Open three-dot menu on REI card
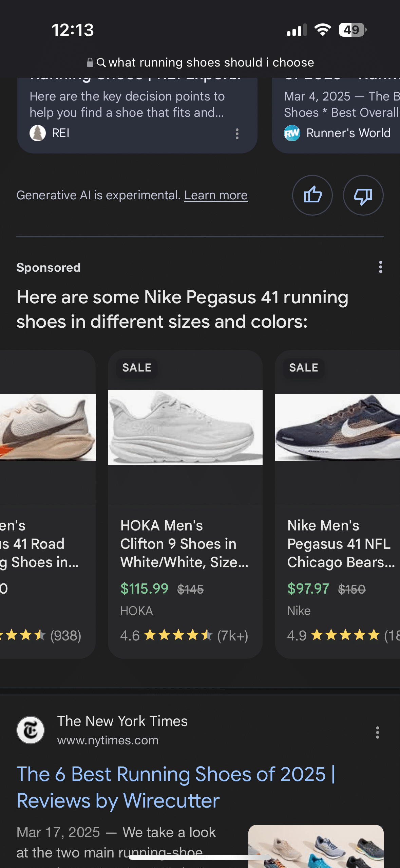The height and width of the screenshot is (868, 400). pyautogui.click(x=237, y=133)
